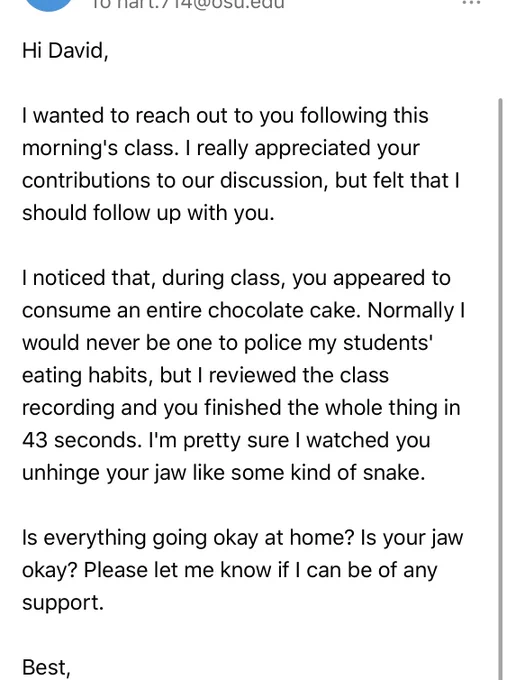Click the greeting line "Hi David,"
This screenshot has width=507, height=680.
pos(65,51)
